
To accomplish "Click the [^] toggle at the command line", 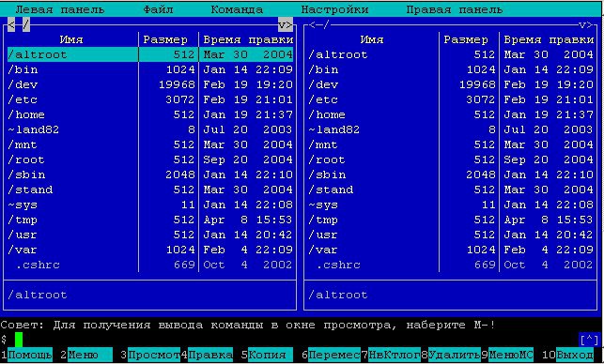I will (589, 341).
